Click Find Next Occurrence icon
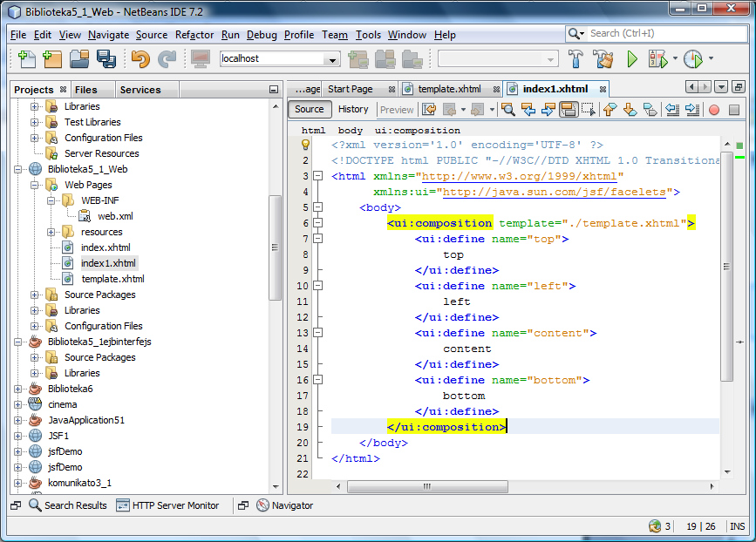Viewport: 756px width, 542px height. pos(548,110)
